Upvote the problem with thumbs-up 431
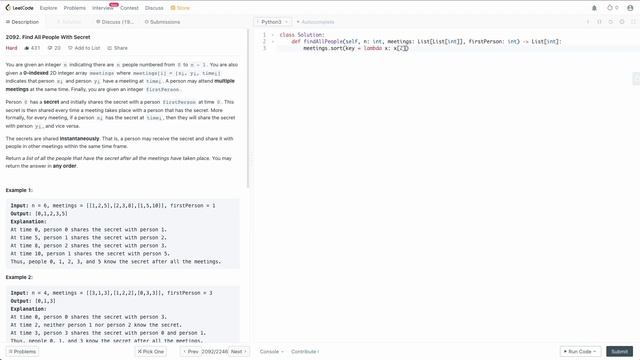640x360 pixels. [32, 48]
